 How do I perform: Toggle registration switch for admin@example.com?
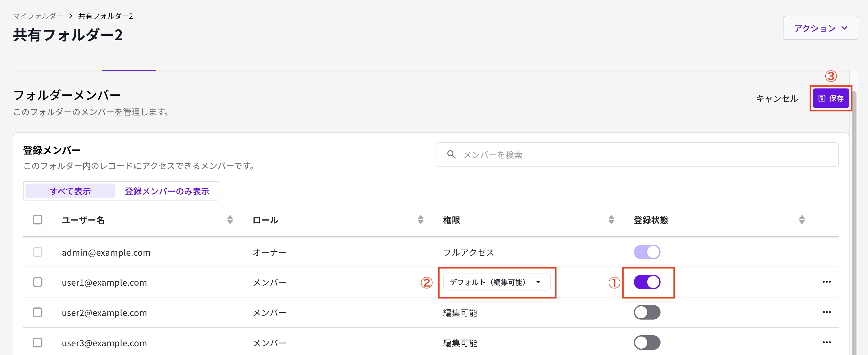pyautogui.click(x=647, y=252)
